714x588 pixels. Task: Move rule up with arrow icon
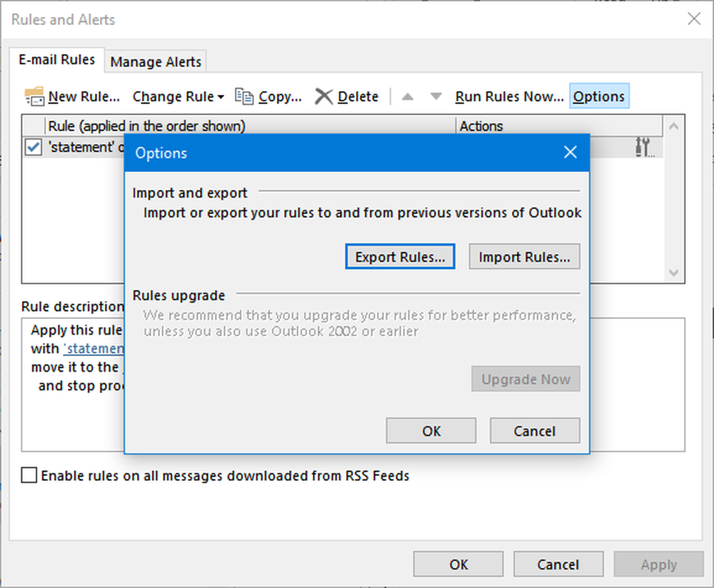coord(408,96)
